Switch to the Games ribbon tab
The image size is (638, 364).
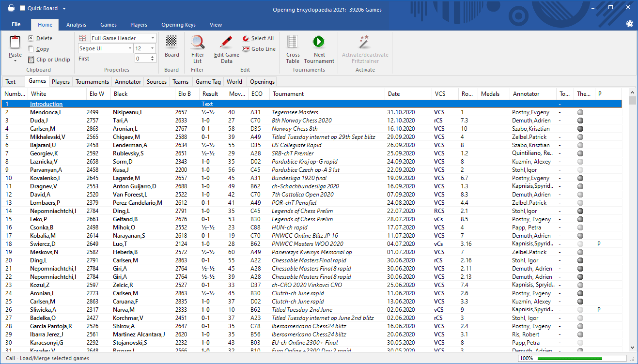(109, 25)
